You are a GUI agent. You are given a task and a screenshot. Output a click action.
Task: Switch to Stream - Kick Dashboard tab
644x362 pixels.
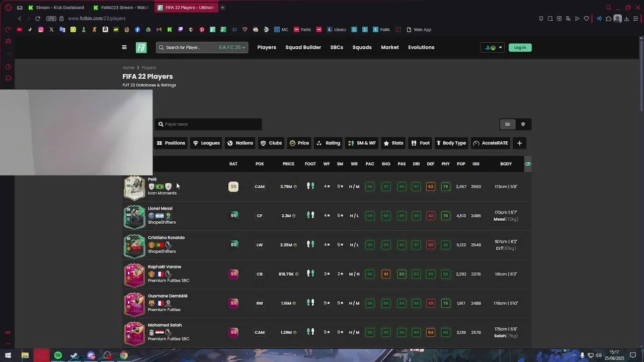click(56, 8)
